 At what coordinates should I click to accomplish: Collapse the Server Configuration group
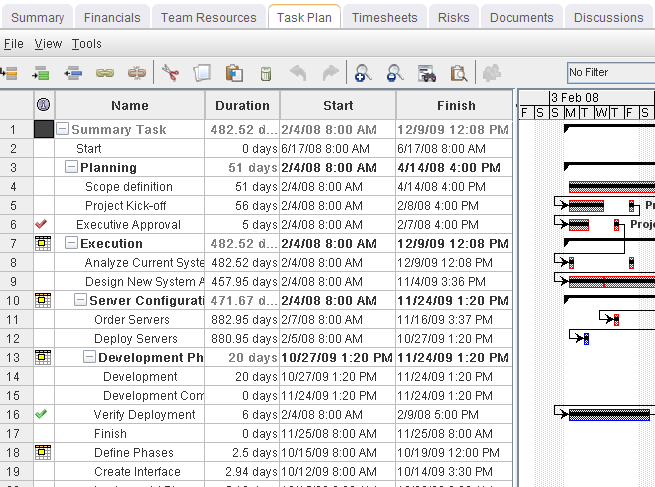click(81, 300)
